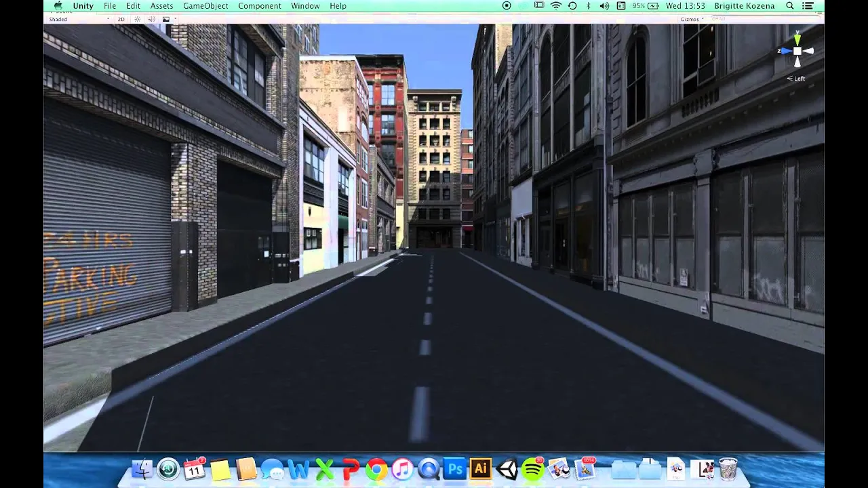Open Illustrator in the dock

(x=481, y=468)
